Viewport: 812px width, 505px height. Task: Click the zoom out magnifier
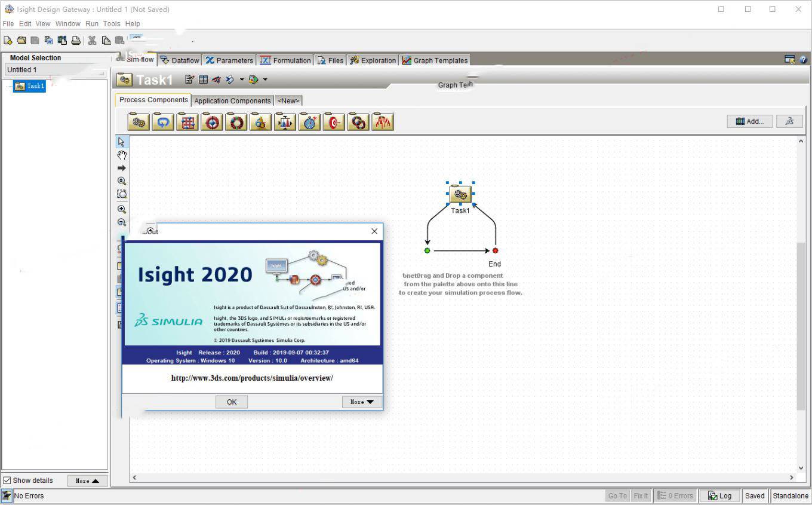pyautogui.click(x=122, y=222)
